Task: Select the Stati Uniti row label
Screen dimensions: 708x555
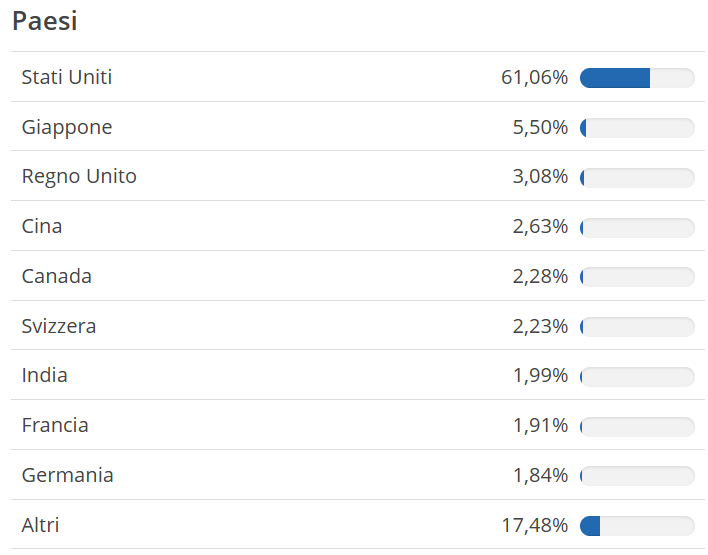Action: point(67,77)
